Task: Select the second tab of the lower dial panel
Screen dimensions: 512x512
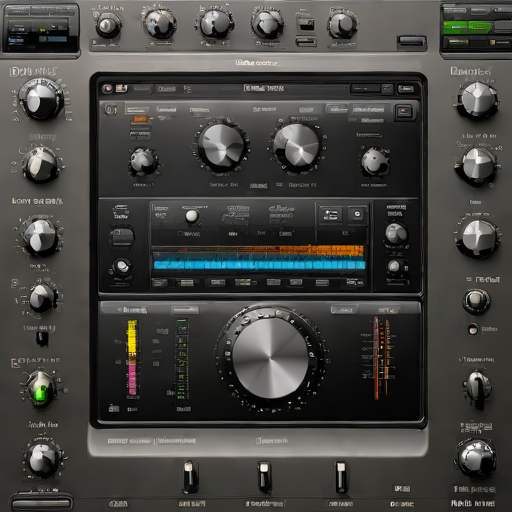Action: point(185,310)
